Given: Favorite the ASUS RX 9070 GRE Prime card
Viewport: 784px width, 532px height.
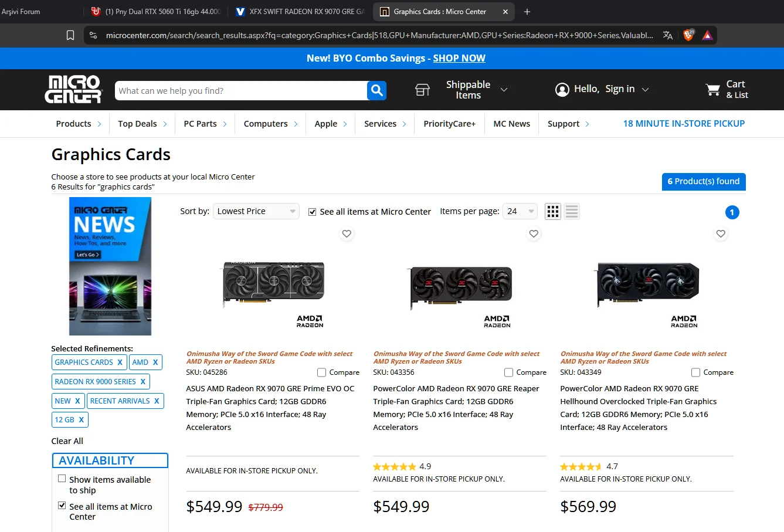Looking at the screenshot, I should click(x=347, y=233).
